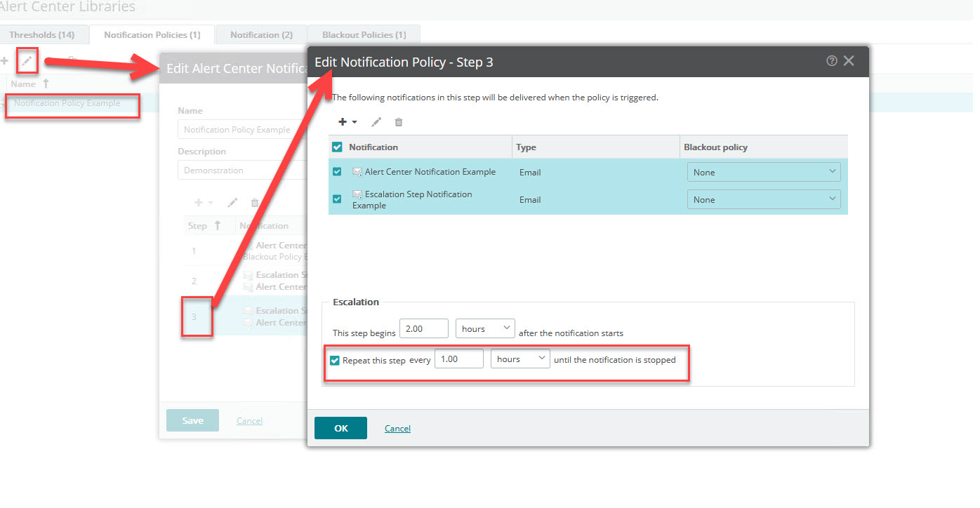Select step 2 row in the Edit Alert Center dialog
This screenshot has height=508, width=980.
pyautogui.click(x=246, y=281)
